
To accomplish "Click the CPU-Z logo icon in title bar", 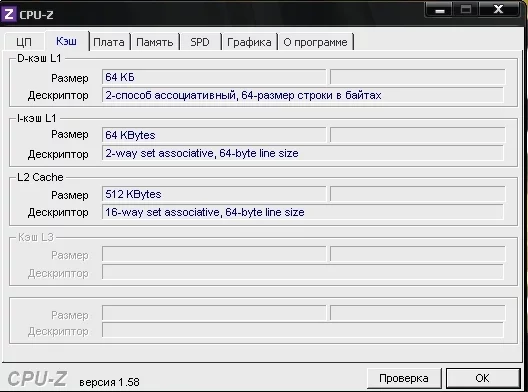I will point(9,14).
